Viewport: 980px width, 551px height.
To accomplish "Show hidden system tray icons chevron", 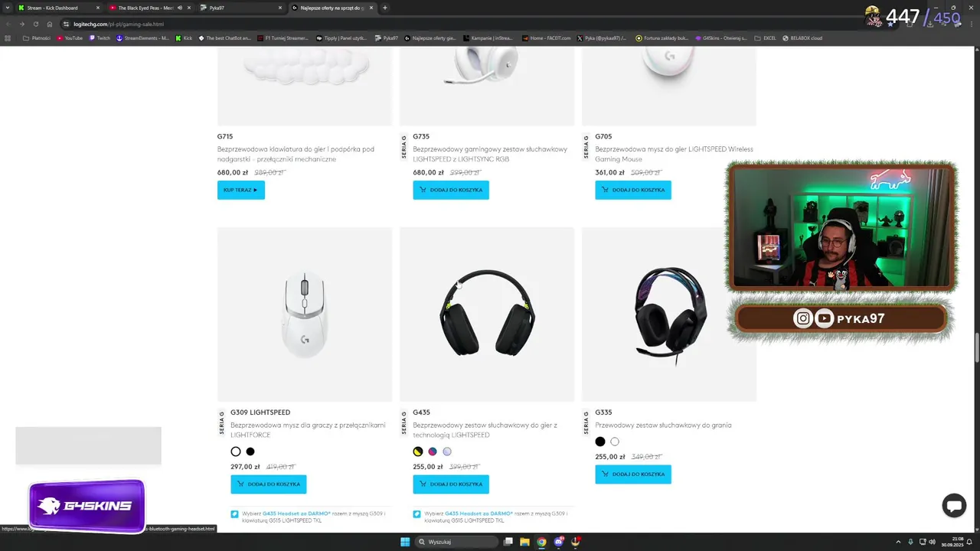I will point(898,542).
